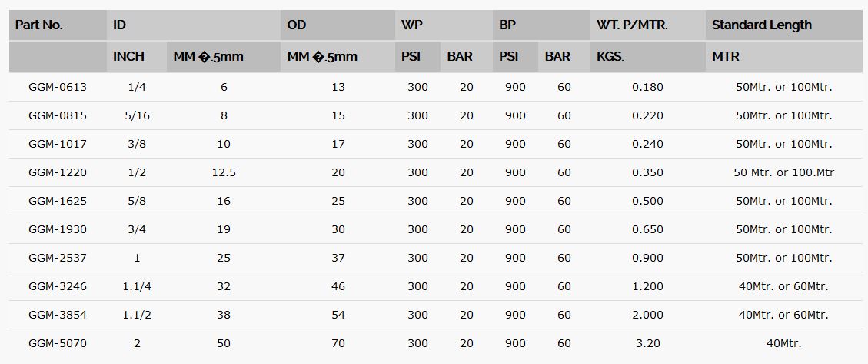Click the Part No. column header

[x=39, y=25]
